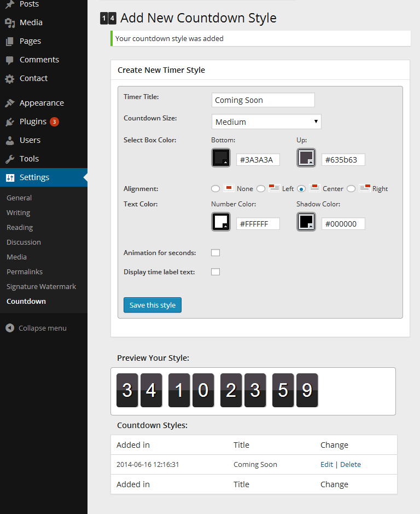
Task: Click the Settings sliders icon
Action: 10,178
